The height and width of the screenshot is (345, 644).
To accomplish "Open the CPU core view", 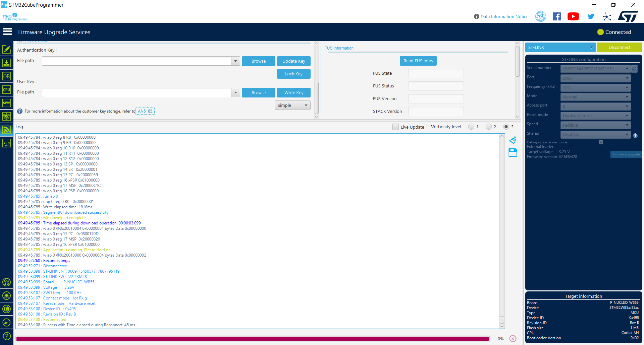I will click(x=7, y=89).
